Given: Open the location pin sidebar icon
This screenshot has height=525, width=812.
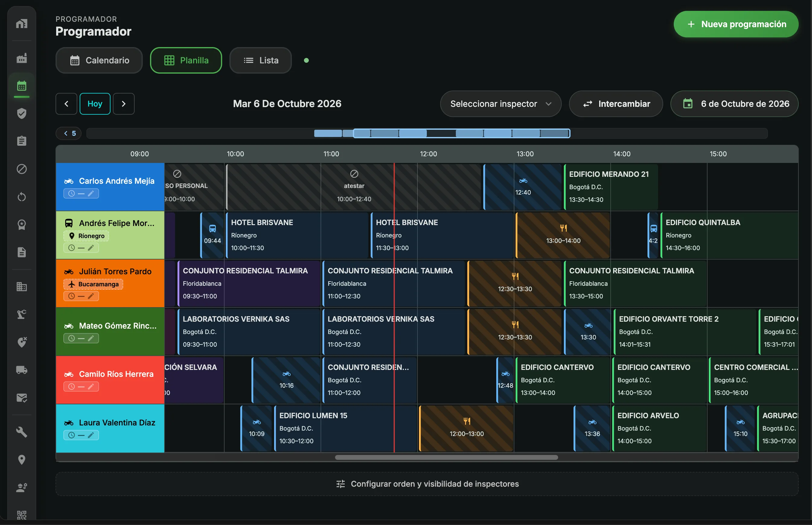Looking at the screenshot, I should point(21,460).
